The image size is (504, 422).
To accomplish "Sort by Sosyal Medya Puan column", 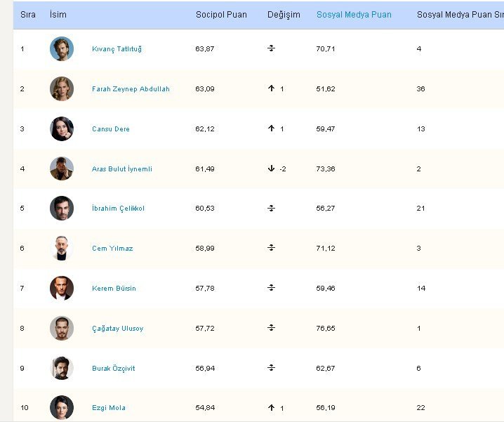I will 354,15.
